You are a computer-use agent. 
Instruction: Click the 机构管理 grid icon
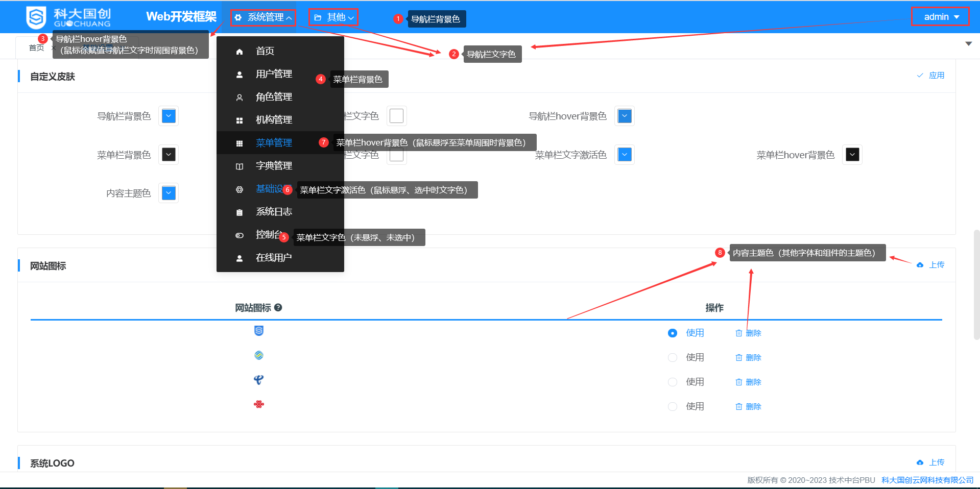click(x=239, y=120)
